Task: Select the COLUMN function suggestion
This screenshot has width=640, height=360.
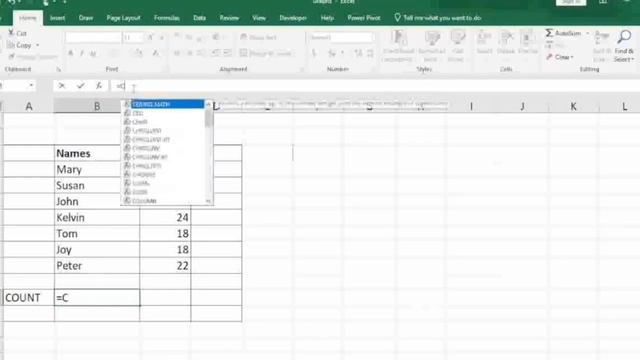Action: click(x=164, y=201)
